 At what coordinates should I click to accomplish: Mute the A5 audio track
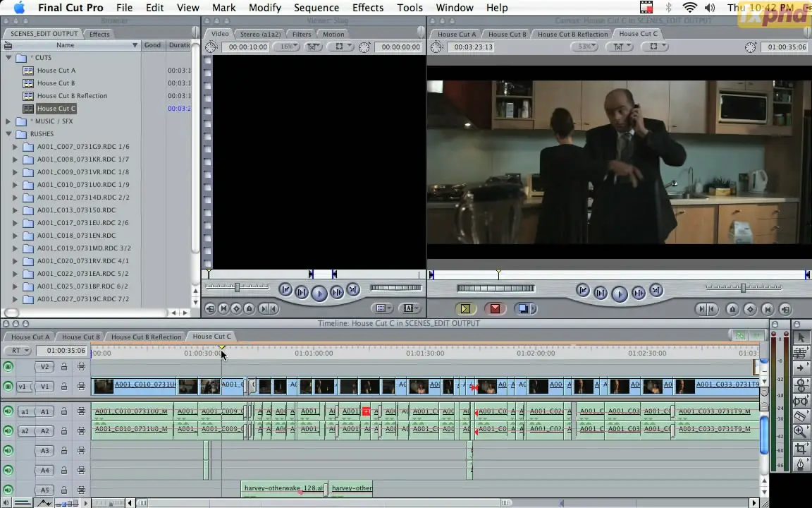[x=8, y=490]
